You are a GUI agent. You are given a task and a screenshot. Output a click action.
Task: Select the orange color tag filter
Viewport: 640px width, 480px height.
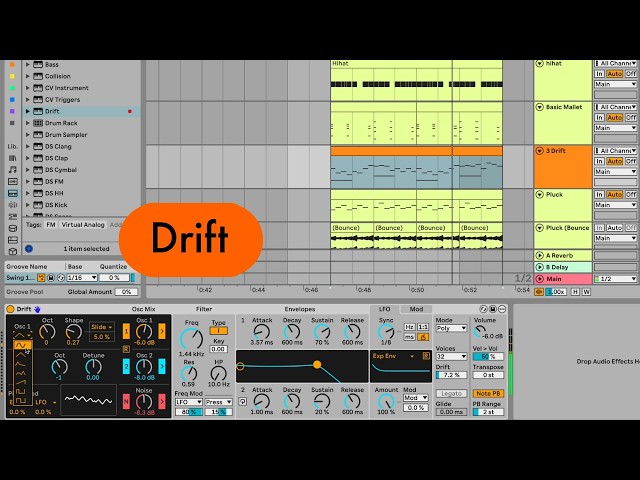pos(12,64)
